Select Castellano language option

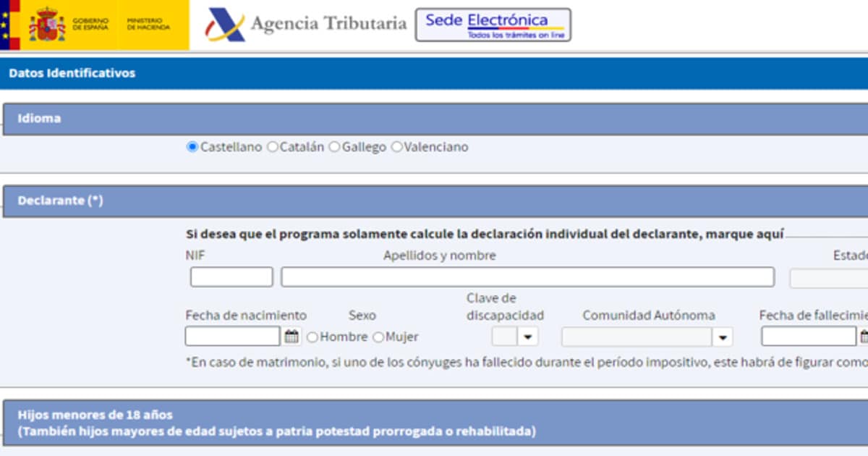(192, 147)
